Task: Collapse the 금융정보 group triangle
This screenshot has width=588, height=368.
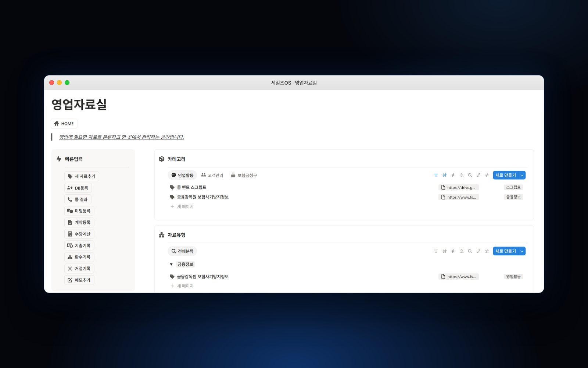Action: (171, 264)
